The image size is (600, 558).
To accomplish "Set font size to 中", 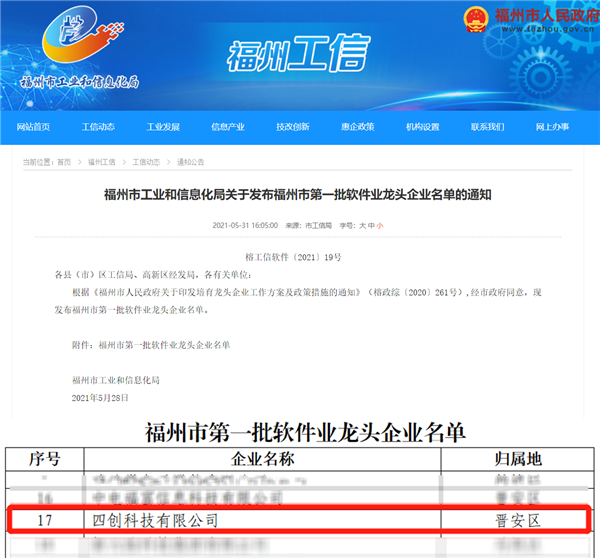I will click(371, 226).
